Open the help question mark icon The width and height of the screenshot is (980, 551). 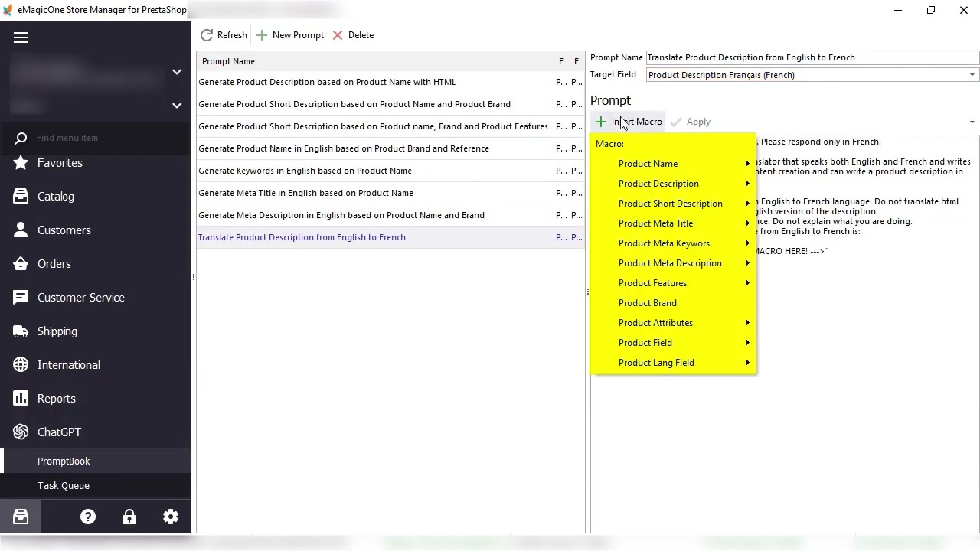pos(88,517)
